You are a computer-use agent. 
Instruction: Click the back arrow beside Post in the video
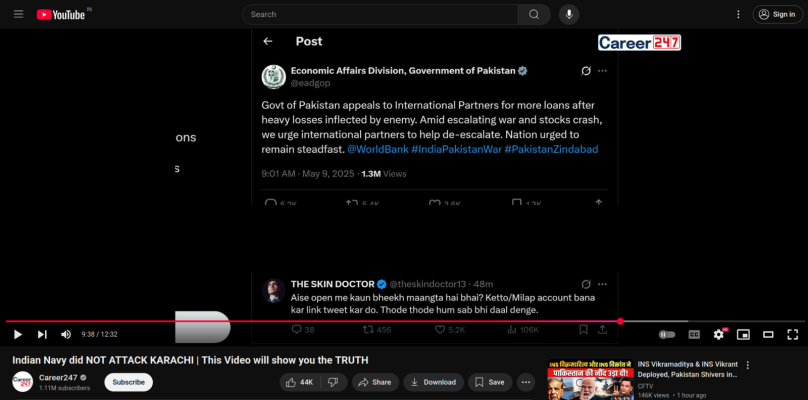click(x=267, y=41)
